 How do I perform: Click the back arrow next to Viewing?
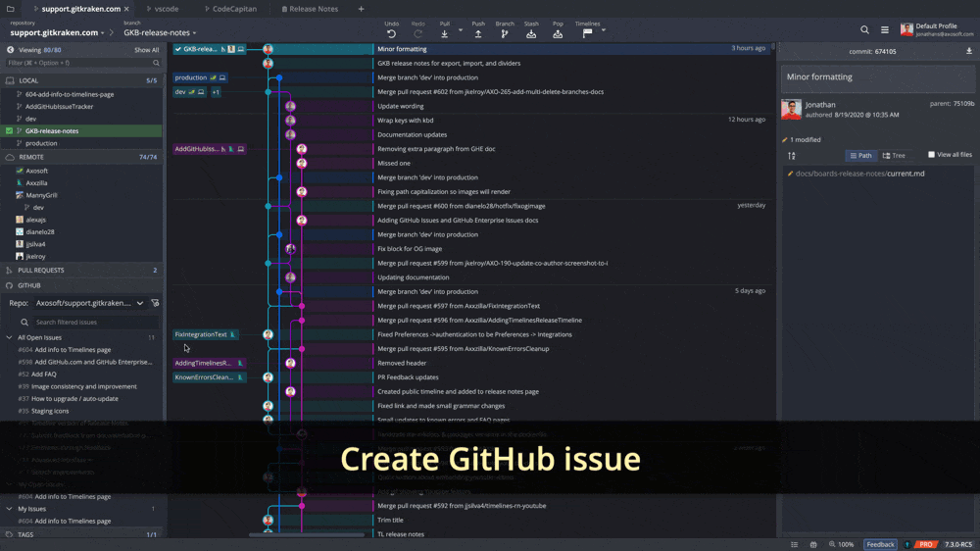point(10,49)
